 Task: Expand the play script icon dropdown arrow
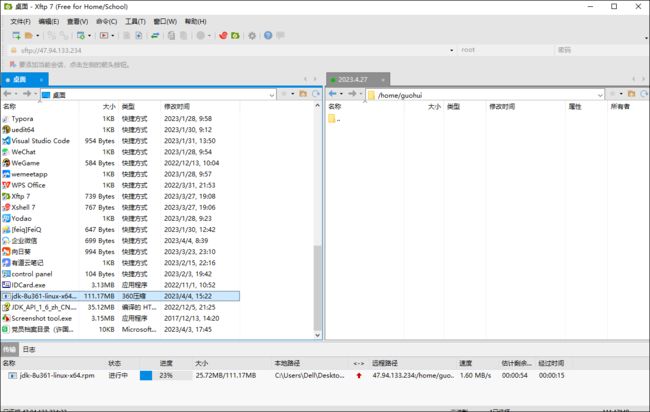(x=113, y=36)
